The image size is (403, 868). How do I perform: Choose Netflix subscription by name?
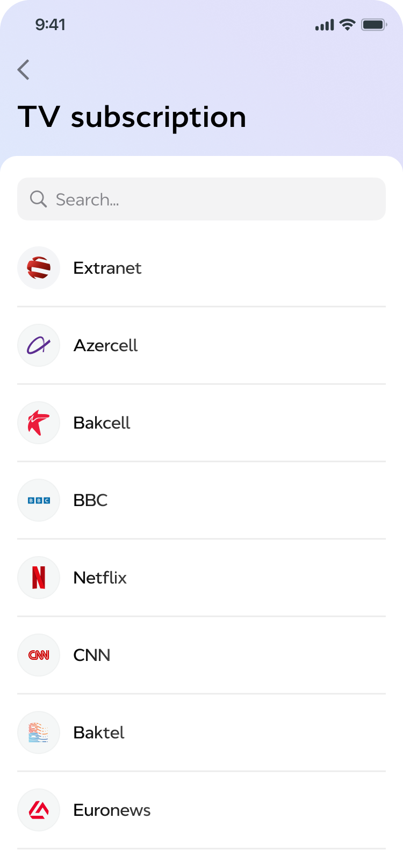[100, 578]
